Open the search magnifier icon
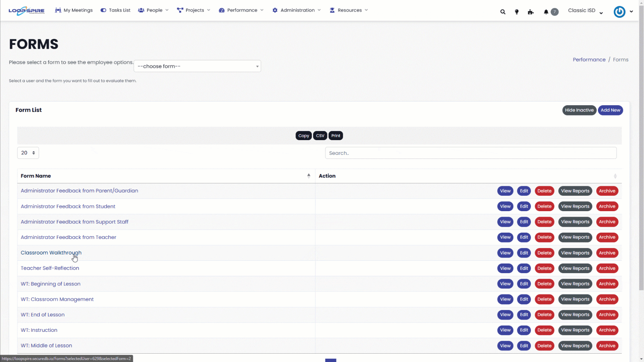Viewport: 644px width, 362px height. pyautogui.click(x=503, y=12)
